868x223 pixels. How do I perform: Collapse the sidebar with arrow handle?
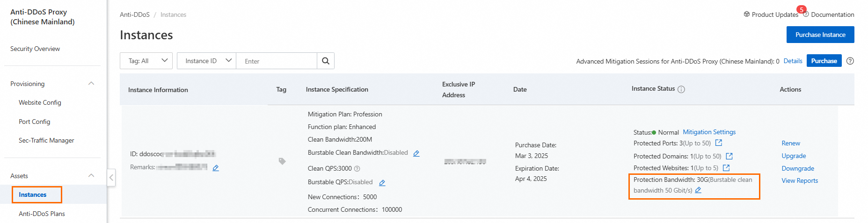111,178
